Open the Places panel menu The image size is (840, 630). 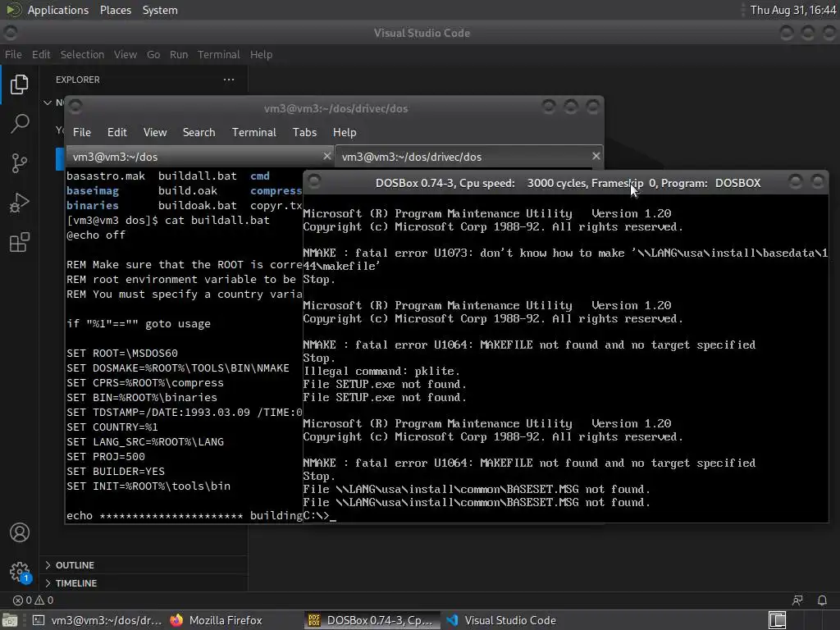click(115, 10)
